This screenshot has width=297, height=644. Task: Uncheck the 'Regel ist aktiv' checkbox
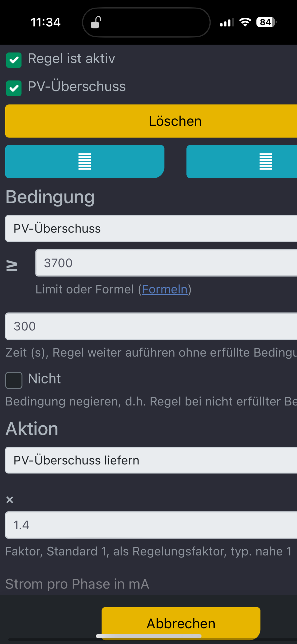click(14, 60)
